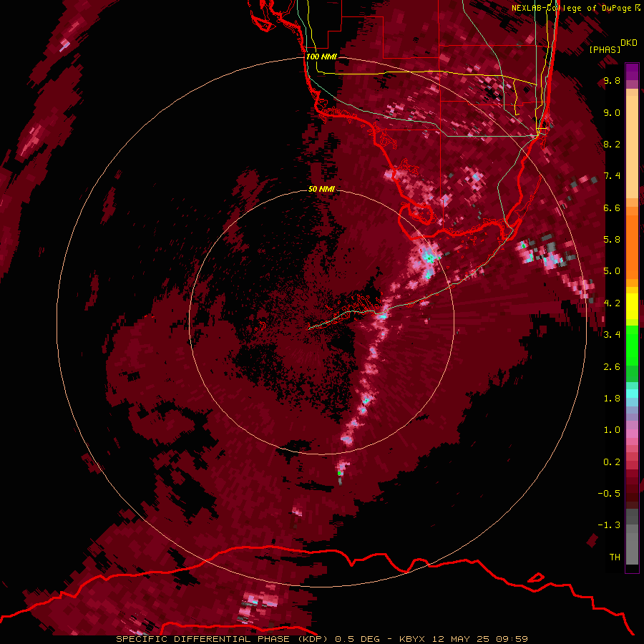
Task: Click the 0.2 value on color scale
Action: pyautogui.click(x=612, y=462)
